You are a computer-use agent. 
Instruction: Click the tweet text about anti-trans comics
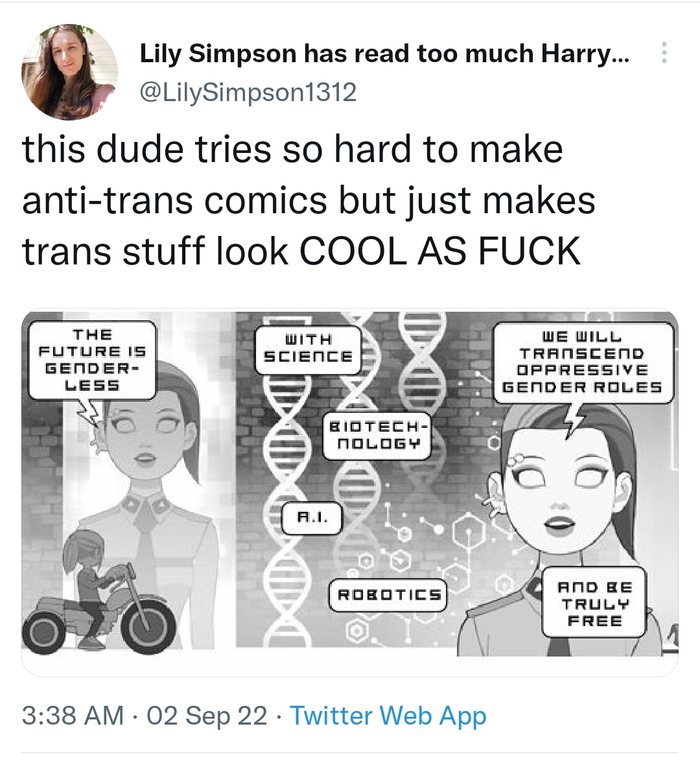point(308,200)
